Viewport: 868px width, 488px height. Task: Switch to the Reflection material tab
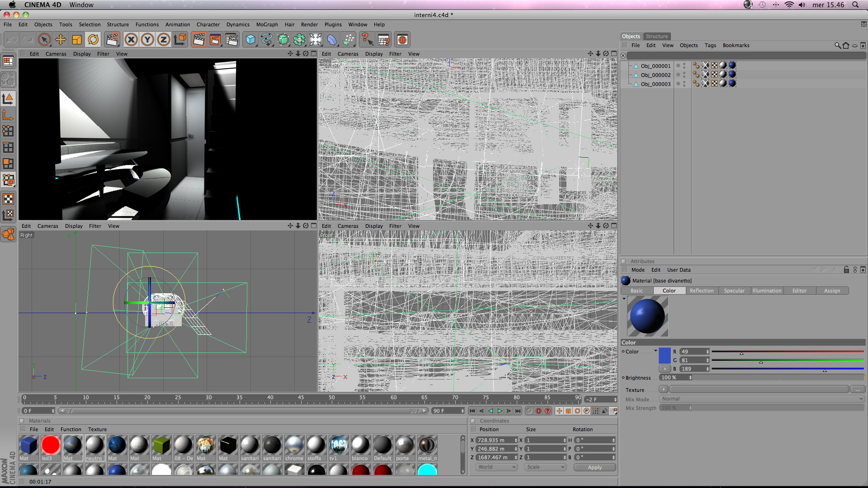[701, 291]
